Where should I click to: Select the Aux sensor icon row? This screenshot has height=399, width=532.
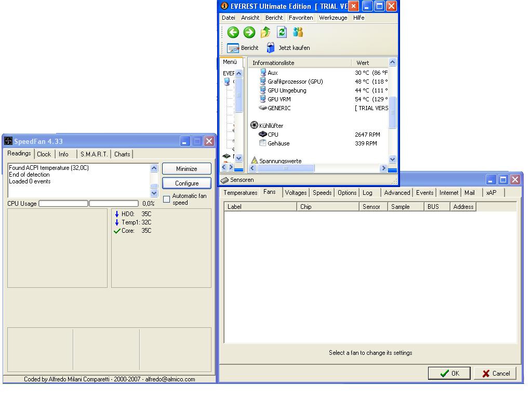pyautogui.click(x=263, y=72)
